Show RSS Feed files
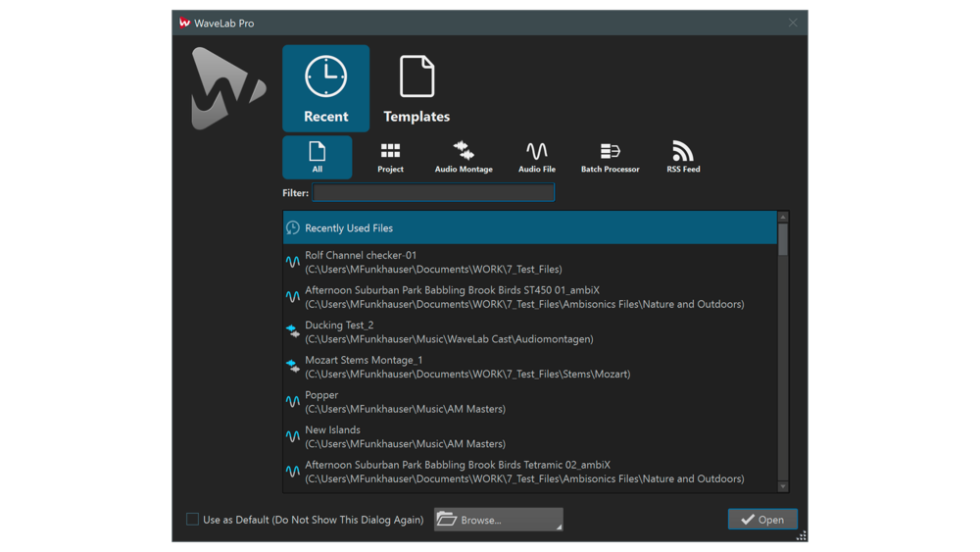This screenshot has width=980, height=552. tap(683, 157)
